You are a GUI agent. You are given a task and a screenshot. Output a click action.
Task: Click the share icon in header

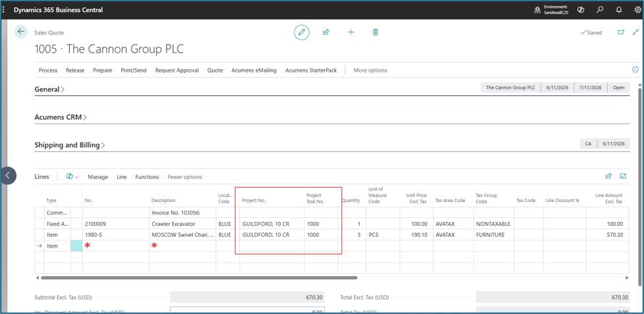tap(326, 32)
